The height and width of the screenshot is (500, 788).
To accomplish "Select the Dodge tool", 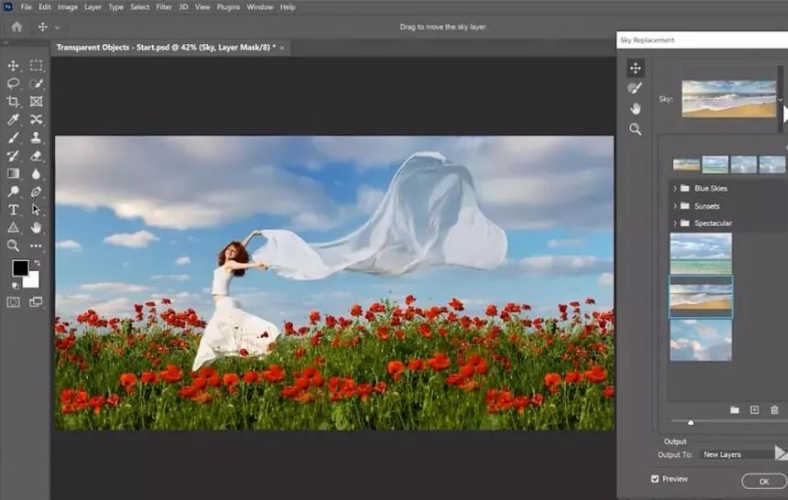I will [x=13, y=191].
